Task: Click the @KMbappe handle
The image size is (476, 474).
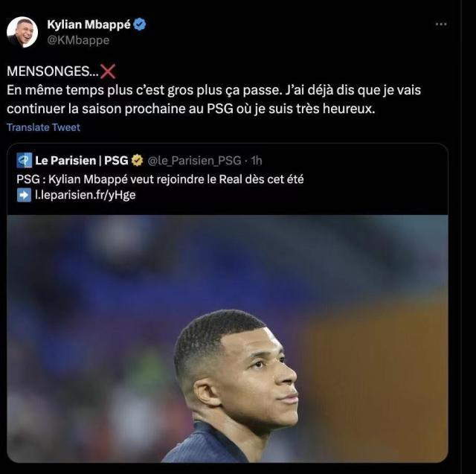Action: pyautogui.click(x=77, y=40)
